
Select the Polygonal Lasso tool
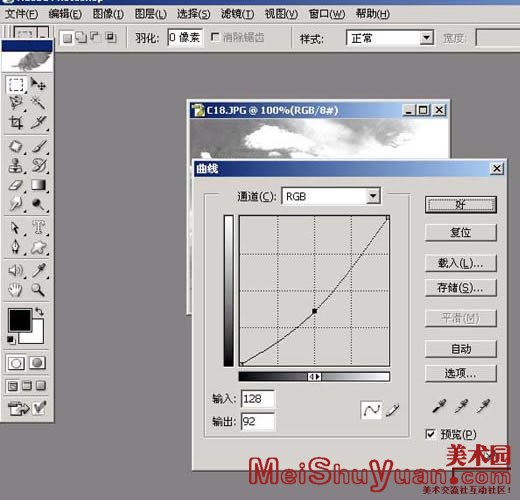click(x=16, y=103)
